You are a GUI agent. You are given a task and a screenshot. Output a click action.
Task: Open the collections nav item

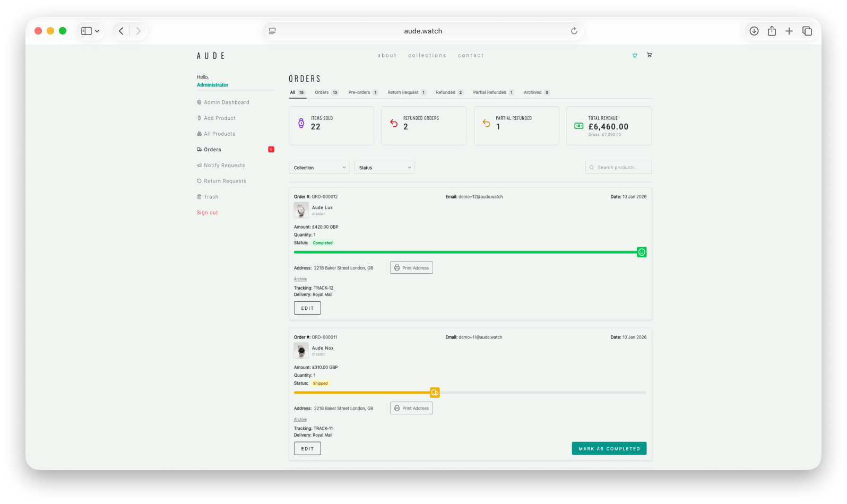[427, 55]
